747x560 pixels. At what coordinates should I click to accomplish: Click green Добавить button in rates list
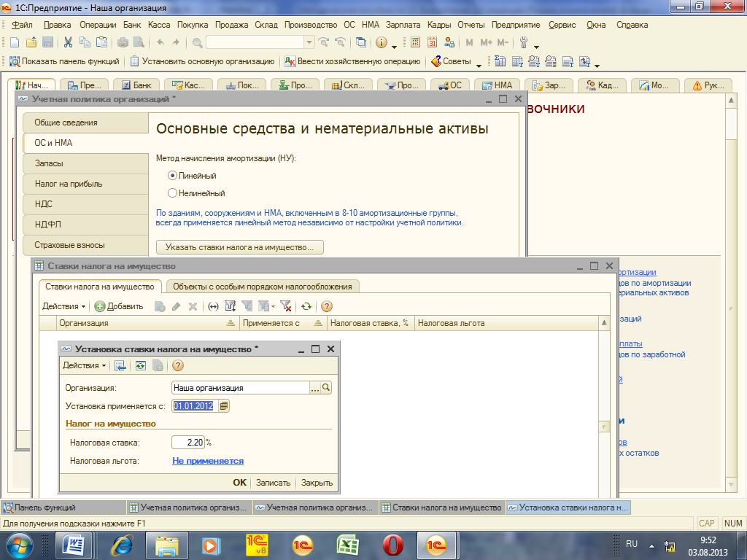click(119, 306)
